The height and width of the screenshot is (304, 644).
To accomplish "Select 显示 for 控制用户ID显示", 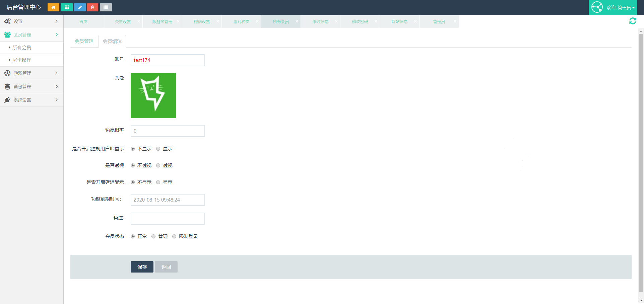I will 158,149.
